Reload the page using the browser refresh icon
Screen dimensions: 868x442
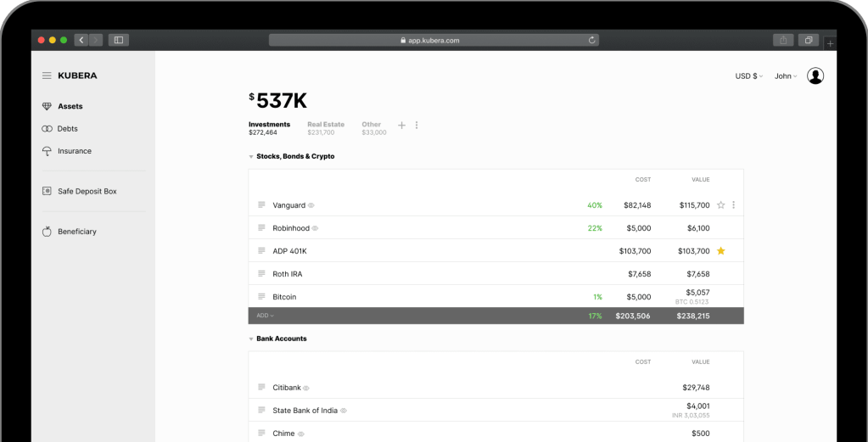point(591,40)
